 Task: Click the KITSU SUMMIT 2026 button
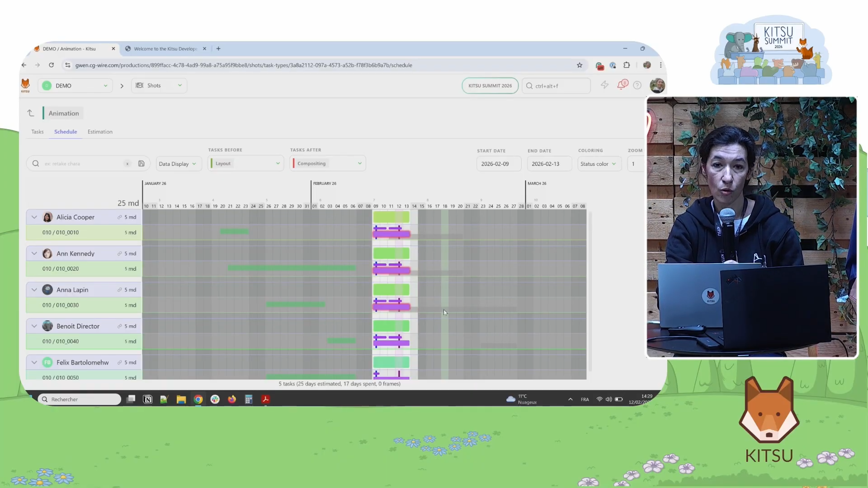click(x=490, y=86)
